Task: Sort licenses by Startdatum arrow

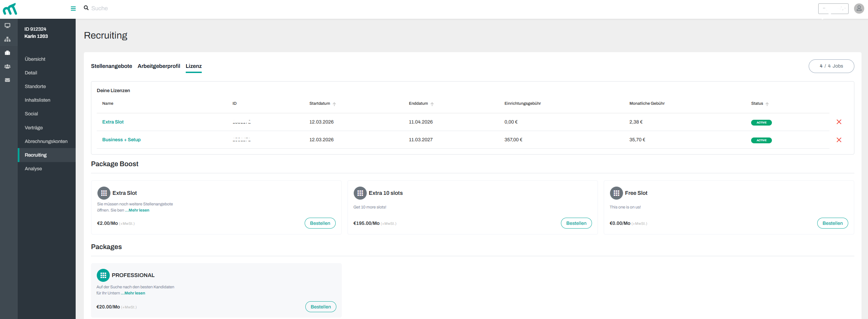Action: (334, 104)
